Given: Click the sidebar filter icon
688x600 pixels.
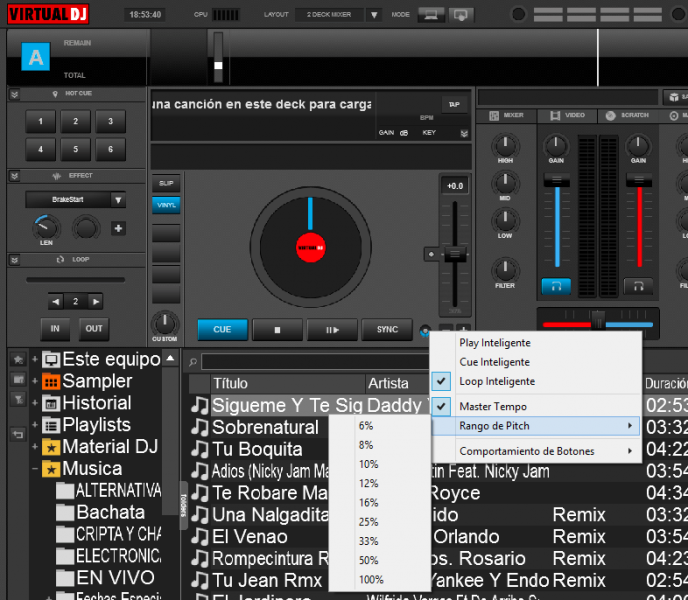Looking at the screenshot, I should point(18,399).
